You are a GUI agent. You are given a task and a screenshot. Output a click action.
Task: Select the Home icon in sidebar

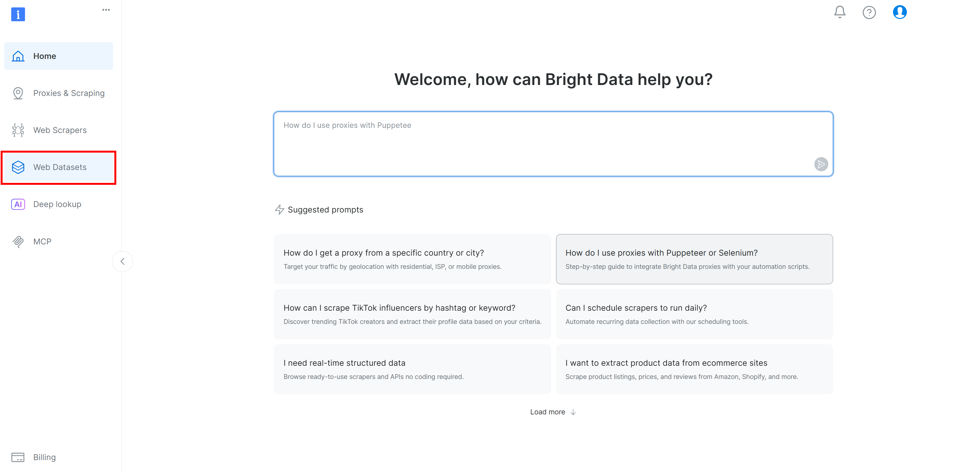click(18, 56)
